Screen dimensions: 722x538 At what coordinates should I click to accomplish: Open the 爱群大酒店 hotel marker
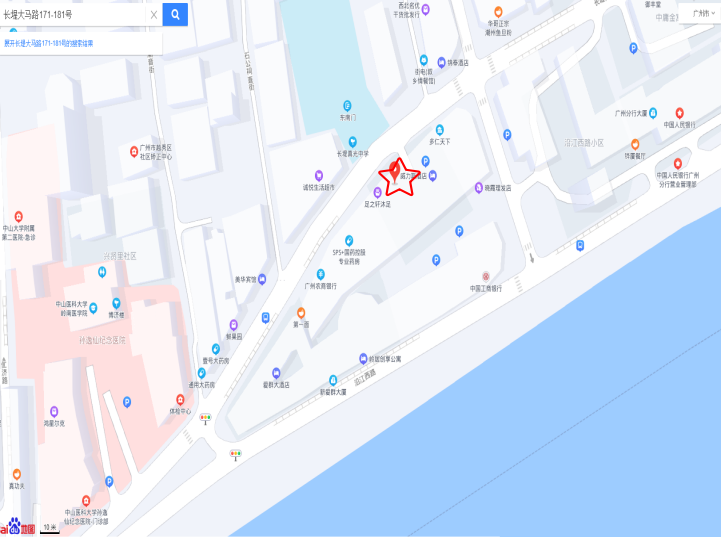point(276,373)
